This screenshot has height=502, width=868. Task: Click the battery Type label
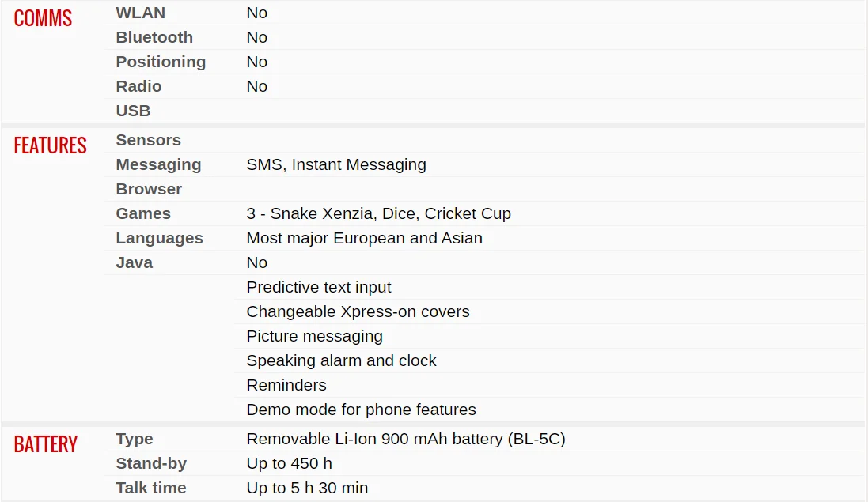135,439
